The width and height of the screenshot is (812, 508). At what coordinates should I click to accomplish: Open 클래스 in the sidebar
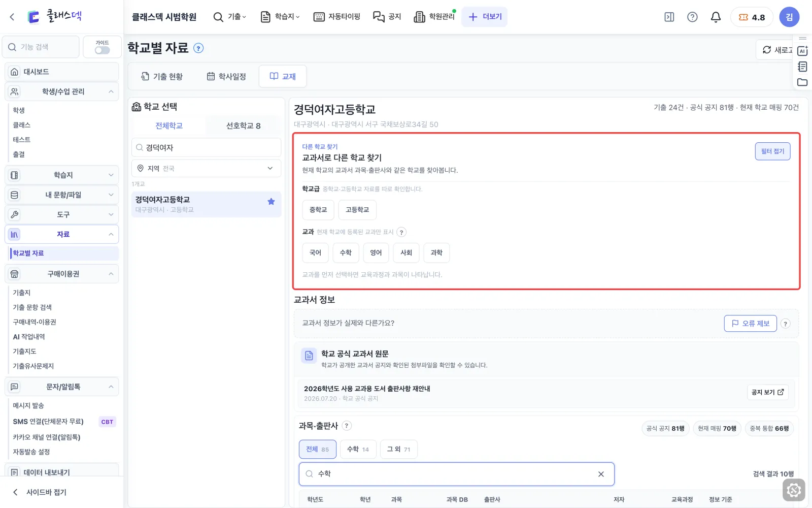[22, 125]
